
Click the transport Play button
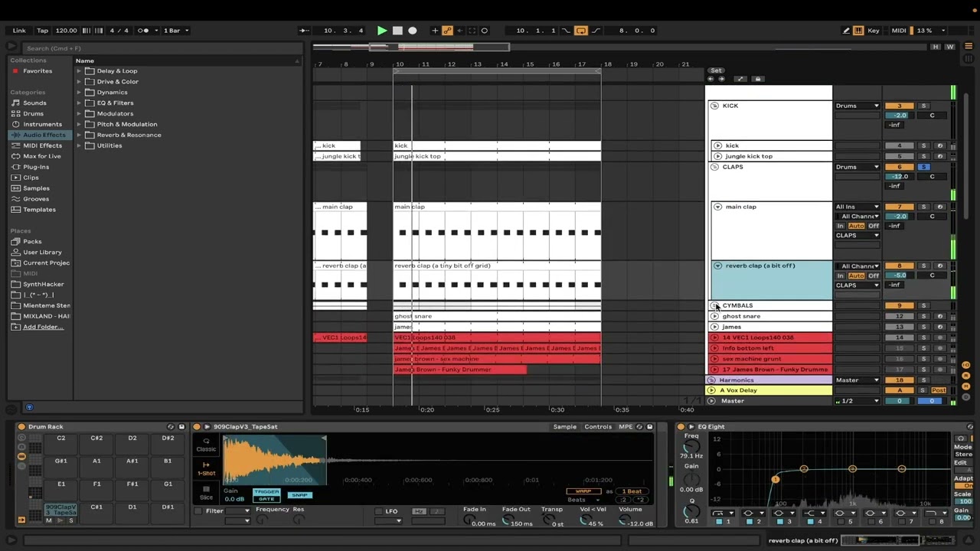[382, 31]
